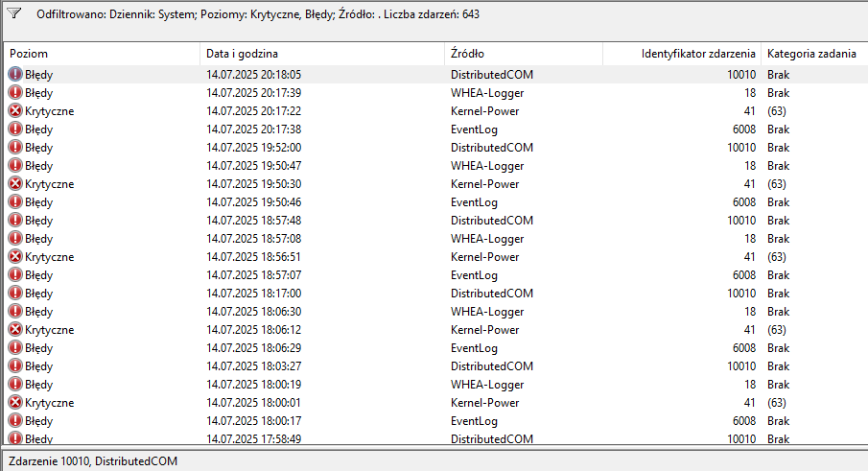Click EventLog source at 18:06:29

point(474,348)
